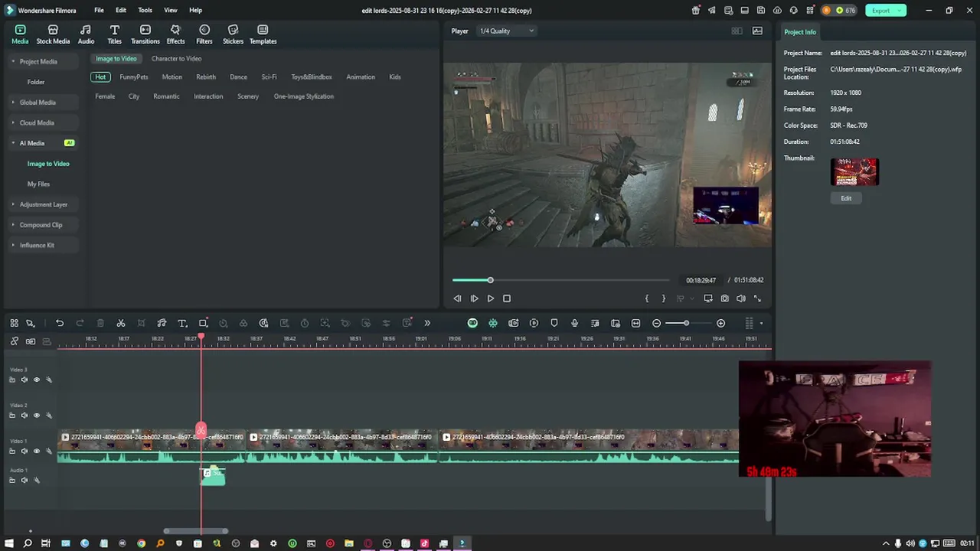Click the audio beat music-note tool

(162, 323)
